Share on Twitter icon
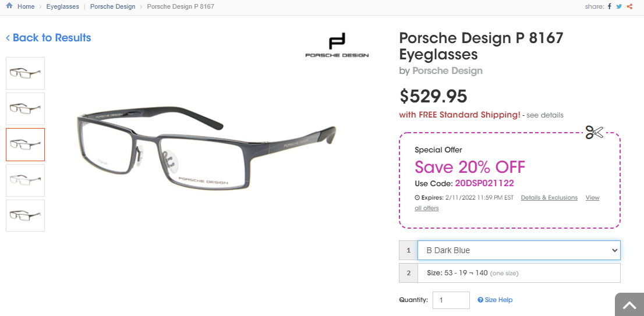Screen dimensions: 644x316 [x=619, y=6]
